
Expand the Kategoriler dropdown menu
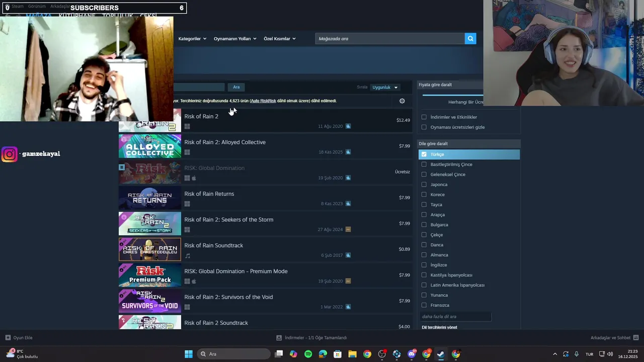click(x=193, y=39)
